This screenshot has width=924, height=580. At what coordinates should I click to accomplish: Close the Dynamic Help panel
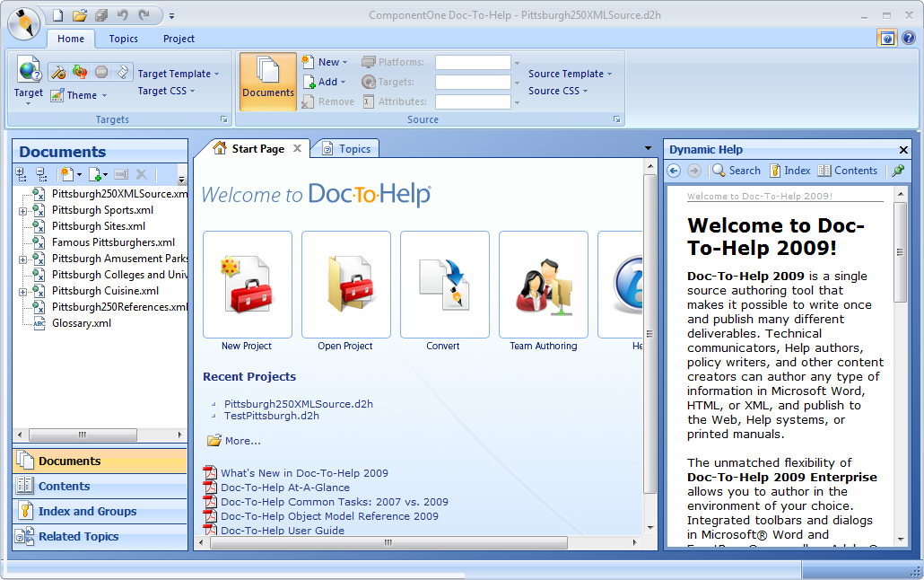tap(903, 150)
